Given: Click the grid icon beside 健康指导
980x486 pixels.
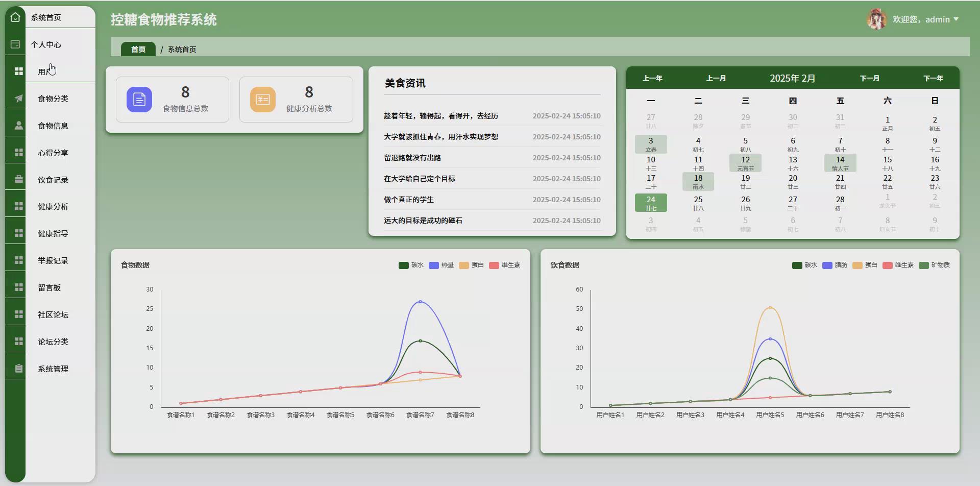Looking at the screenshot, I should 19,233.
